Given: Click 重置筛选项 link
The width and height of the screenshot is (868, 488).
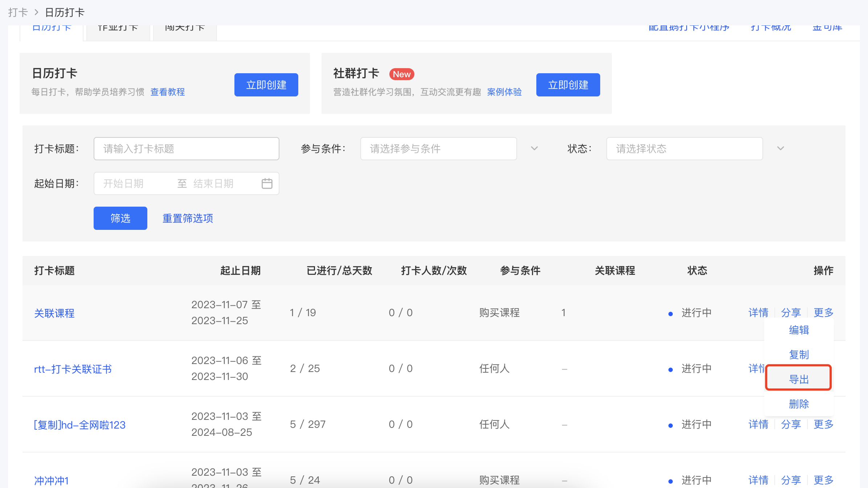Looking at the screenshot, I should tap(188, 218).
